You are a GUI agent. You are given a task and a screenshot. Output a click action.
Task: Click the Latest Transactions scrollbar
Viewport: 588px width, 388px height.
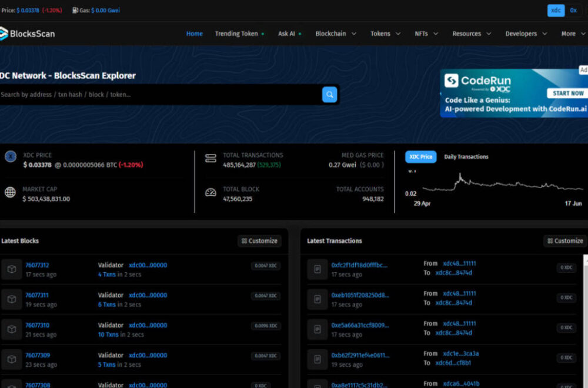coord(586,321)
